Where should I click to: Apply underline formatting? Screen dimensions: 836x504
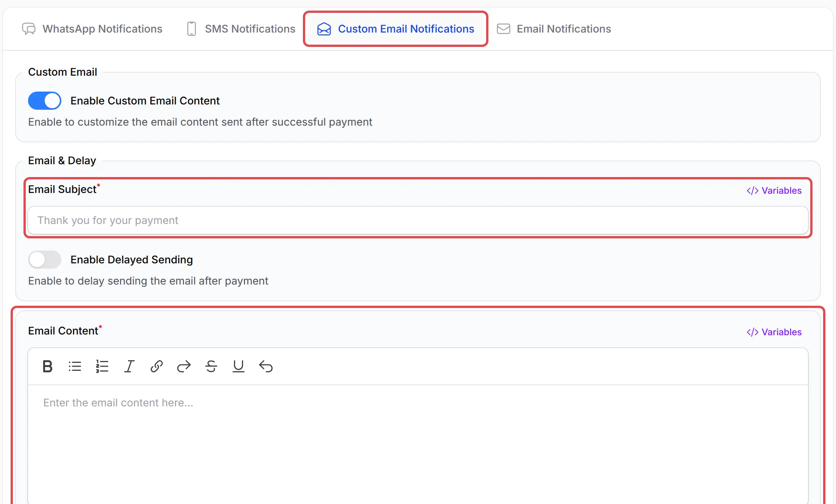click(x=239, y=366)
